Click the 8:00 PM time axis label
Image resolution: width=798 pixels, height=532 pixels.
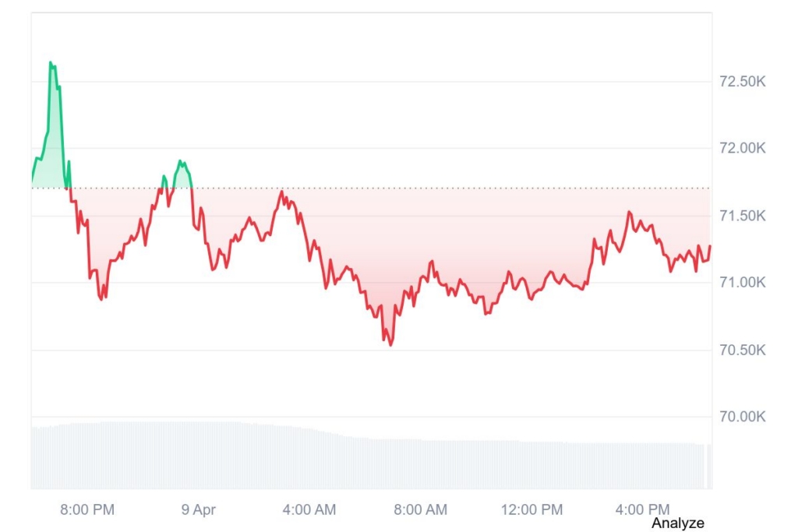point(87,509)
